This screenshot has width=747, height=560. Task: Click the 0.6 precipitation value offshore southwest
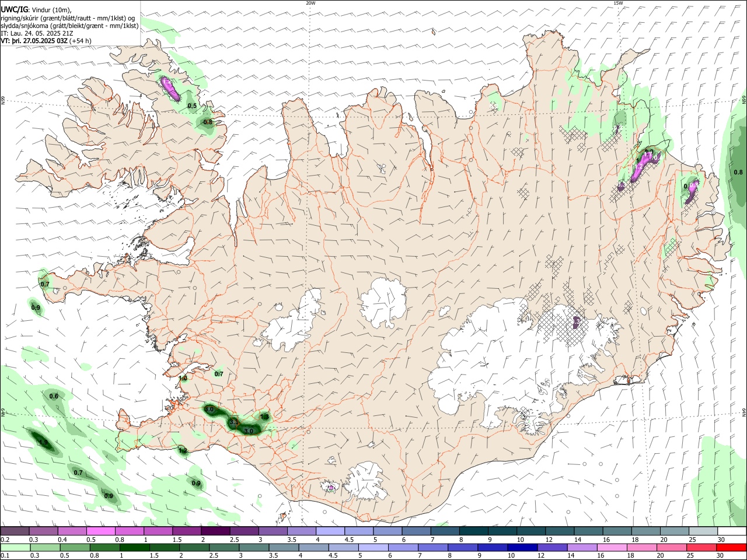click(54, 396)
